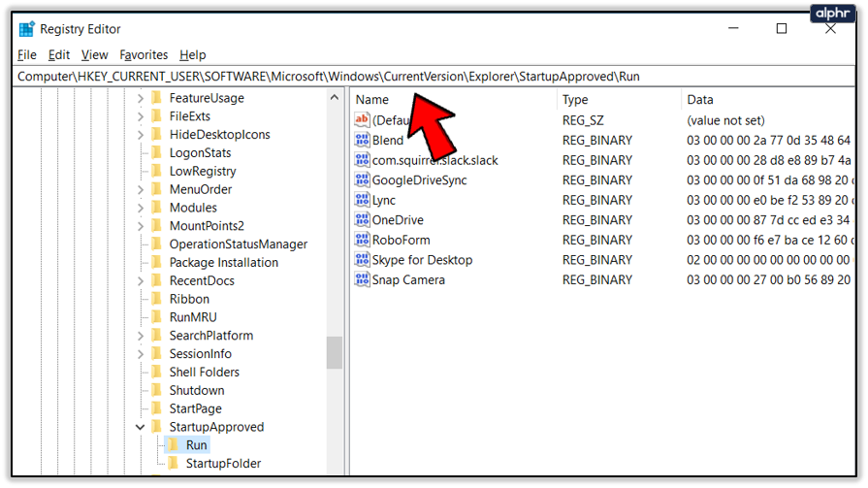Click the (Default) string value icon
The height and width of the screenshot is (488, 868).
point(362,119)
